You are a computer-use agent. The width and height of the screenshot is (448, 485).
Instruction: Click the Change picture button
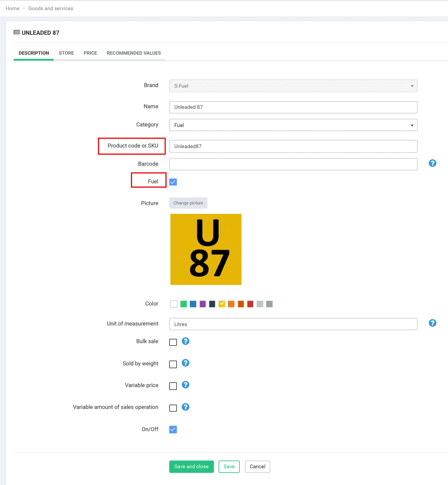pyautogui.click(x=188, y=203)
